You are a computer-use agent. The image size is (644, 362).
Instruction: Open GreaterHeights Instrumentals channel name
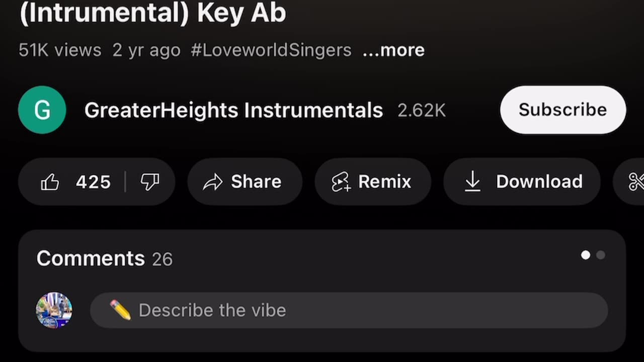pyautogui.click(x=233, y=110)
